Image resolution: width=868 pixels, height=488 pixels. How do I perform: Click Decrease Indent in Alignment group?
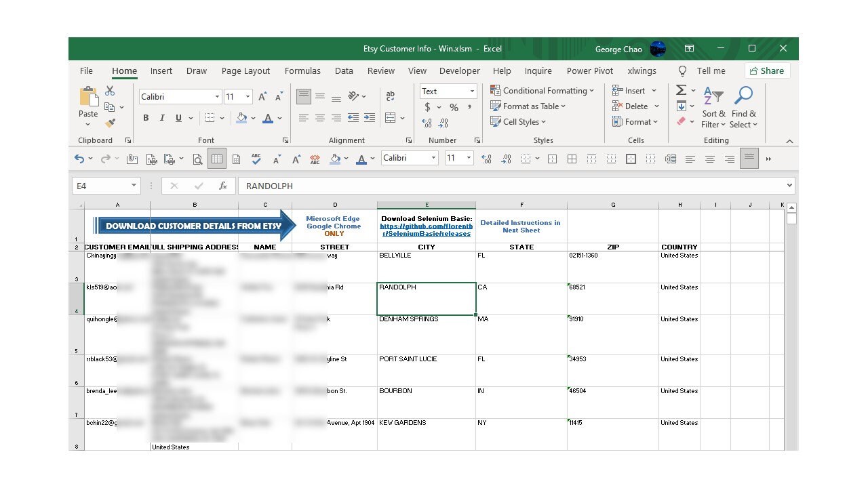[353, 118]
